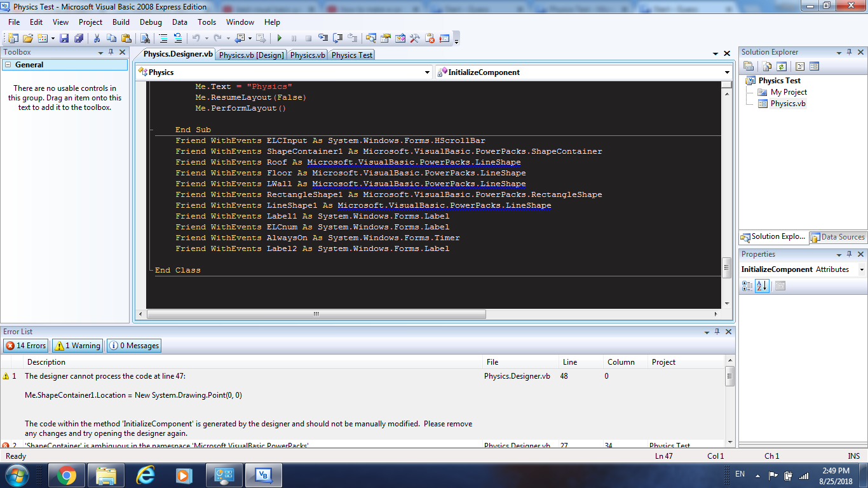Save the file with the Save icon

[64, 38]
